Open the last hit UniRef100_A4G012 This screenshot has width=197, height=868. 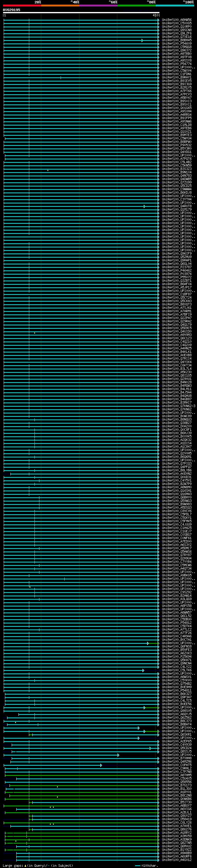tap(177, 860)
